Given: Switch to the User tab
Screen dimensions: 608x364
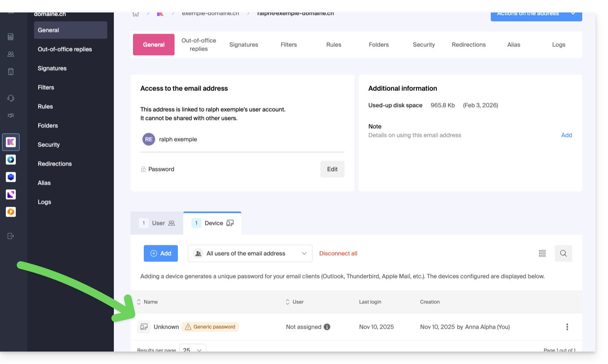Looking at the screenshot, I should [157, 223].
